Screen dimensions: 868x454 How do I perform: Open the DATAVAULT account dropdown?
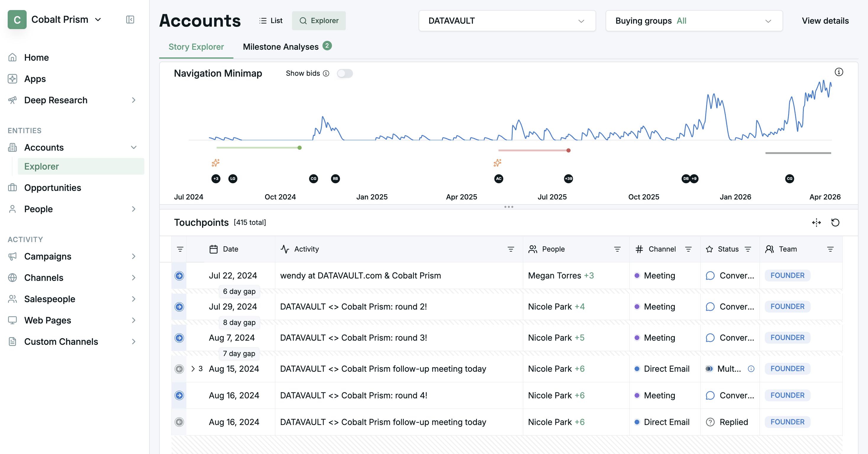(507, 21)
